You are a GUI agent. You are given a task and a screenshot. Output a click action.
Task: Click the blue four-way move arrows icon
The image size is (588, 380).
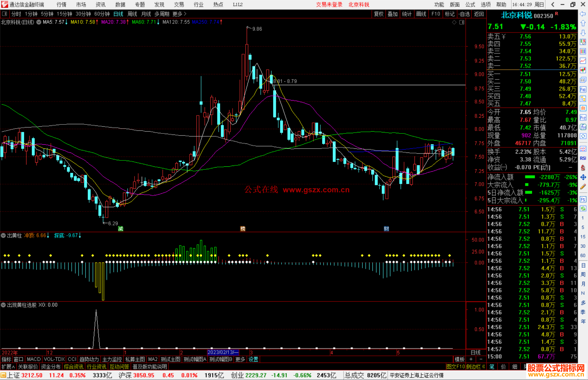pos(583,177)
